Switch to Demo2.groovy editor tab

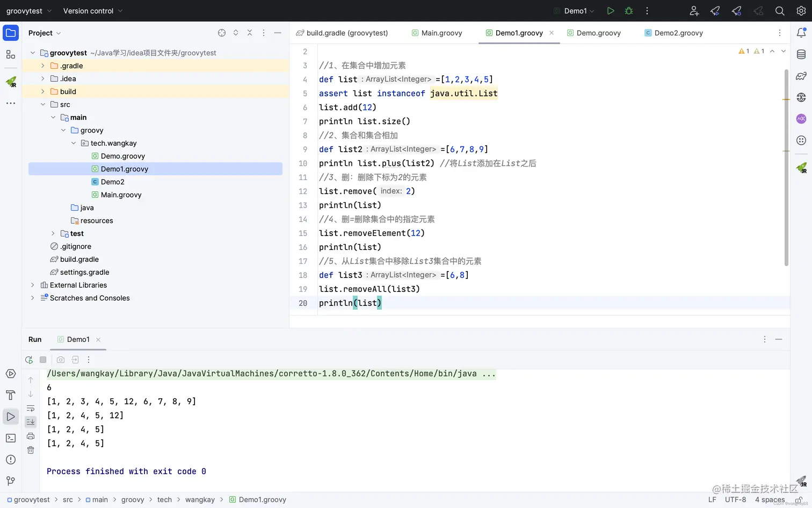[674, 33]
